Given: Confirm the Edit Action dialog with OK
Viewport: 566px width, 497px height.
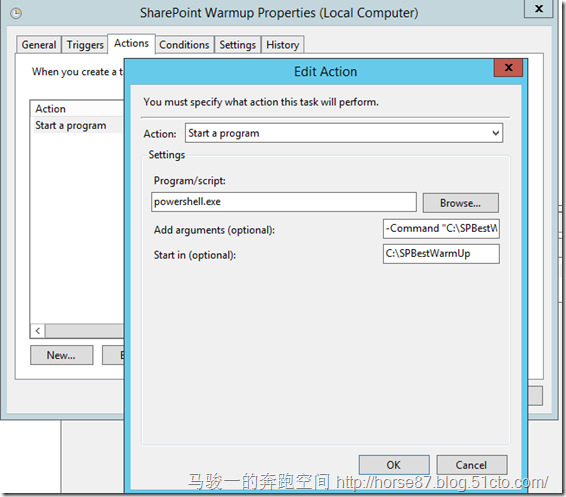Looking at the screenshot, I should coord(394,465).
